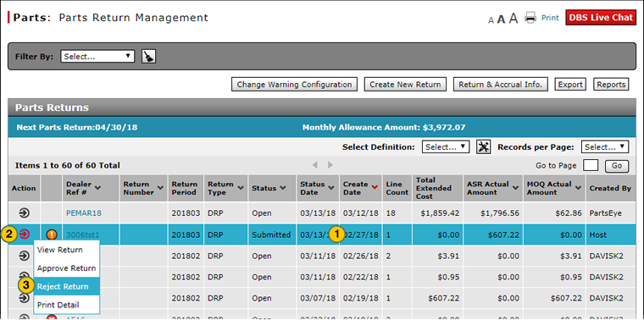Open the Filter By dropdown
Screen dimensions: 644x320
pos(97,57)
